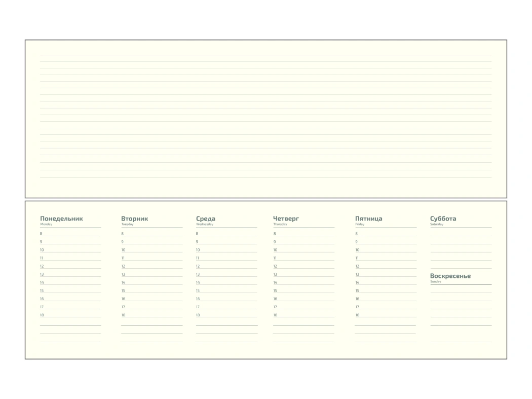Click hour 18 under Среда
The image size is (532, 399).
tap(198, 315)
